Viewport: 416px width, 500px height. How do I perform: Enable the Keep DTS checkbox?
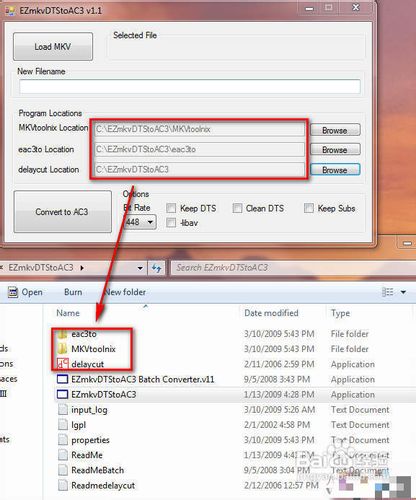171,208
